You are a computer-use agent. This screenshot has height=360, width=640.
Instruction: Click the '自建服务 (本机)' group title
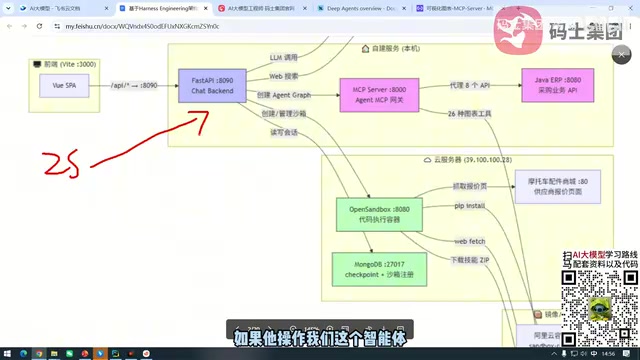pyautogui.click(x=391, y=49)
